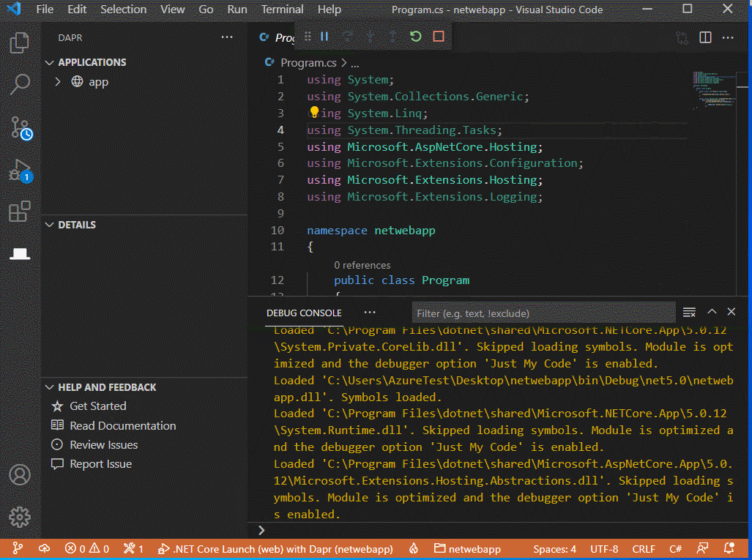The height and width of the screenshot is (560, 752).
Task: Grab the debug toolbar drag handle
Action: (308, 37)
